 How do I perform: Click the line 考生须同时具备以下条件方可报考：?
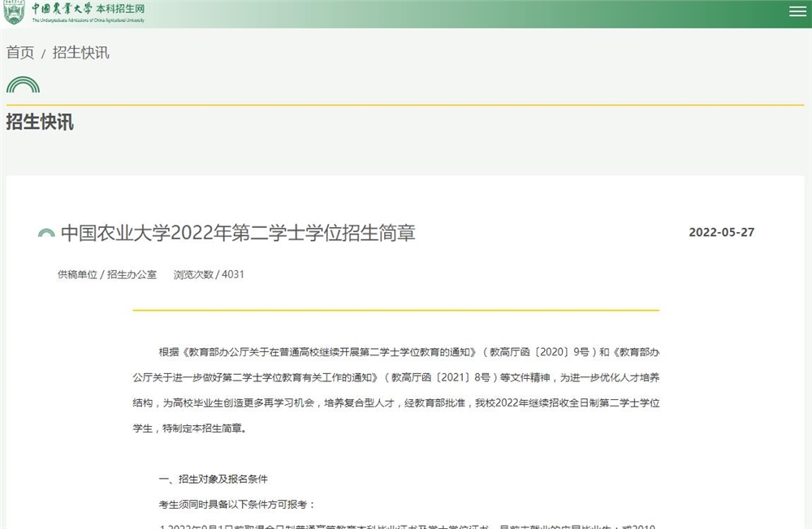click(237, 504)
